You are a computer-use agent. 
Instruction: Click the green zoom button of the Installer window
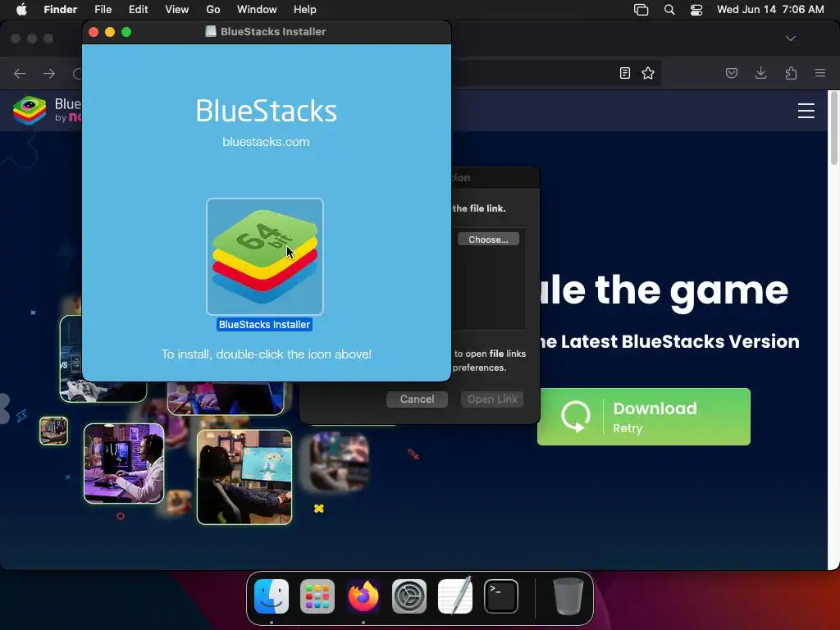(126, 32)
